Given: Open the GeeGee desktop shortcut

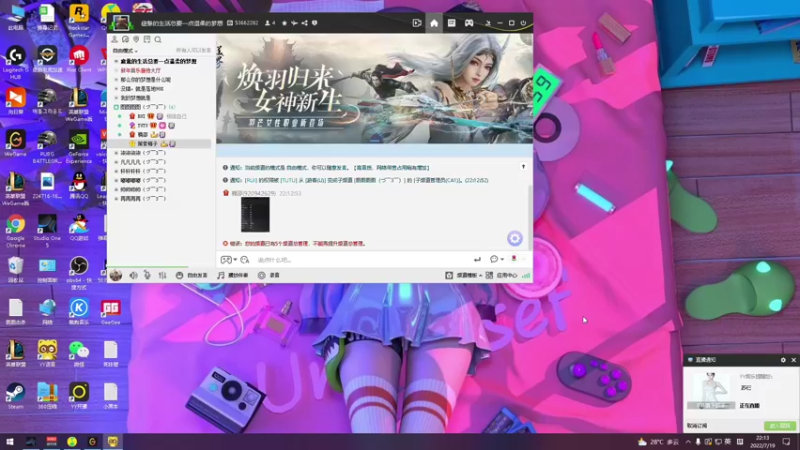Looking at the screenshot, I should point(110,312).
